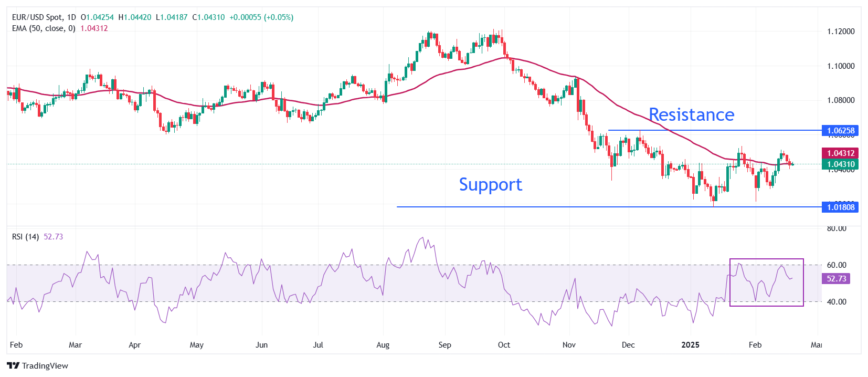Click the RSI 40.00 scale label
The height and width of the screenshot is (377, 868).
click(x=837, y=302)
